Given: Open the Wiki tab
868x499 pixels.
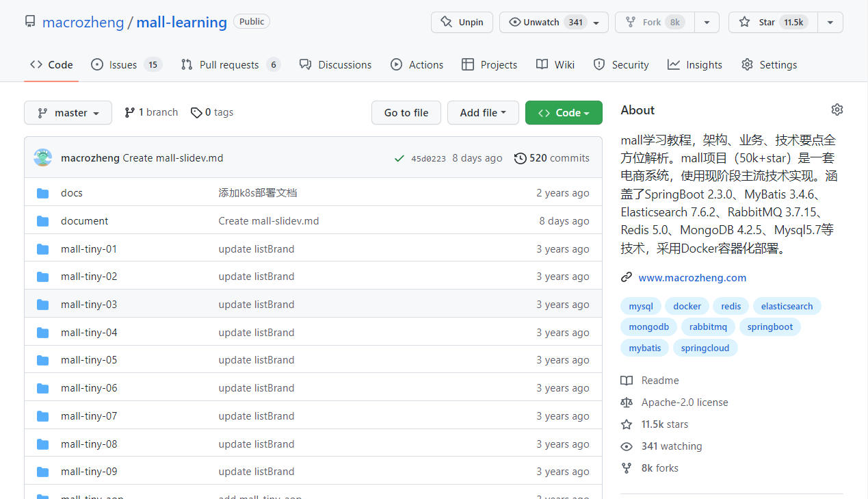Looking at the screenshot, I should coord(555,65).
